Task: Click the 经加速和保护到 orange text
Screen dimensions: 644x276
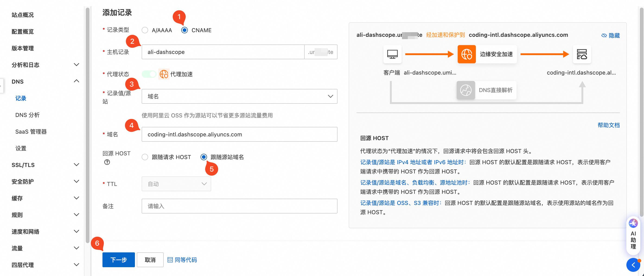Action: (445, 35)
